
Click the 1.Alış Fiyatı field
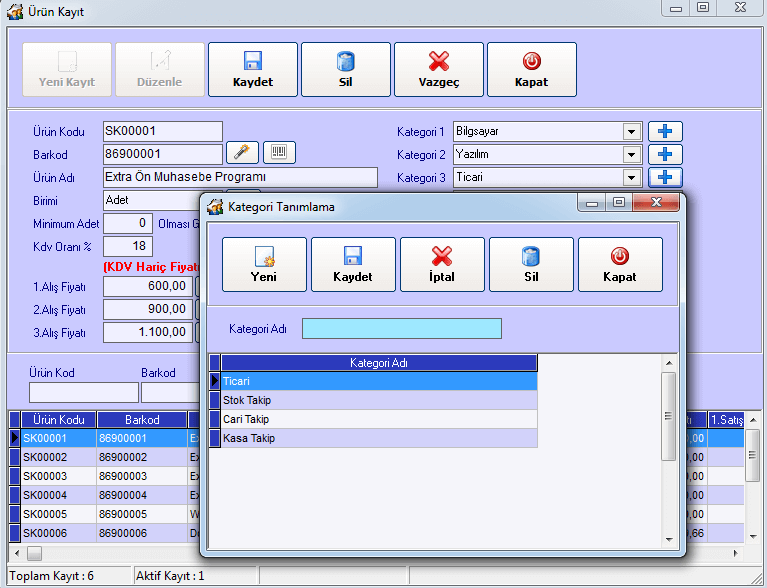click(148, 287)
